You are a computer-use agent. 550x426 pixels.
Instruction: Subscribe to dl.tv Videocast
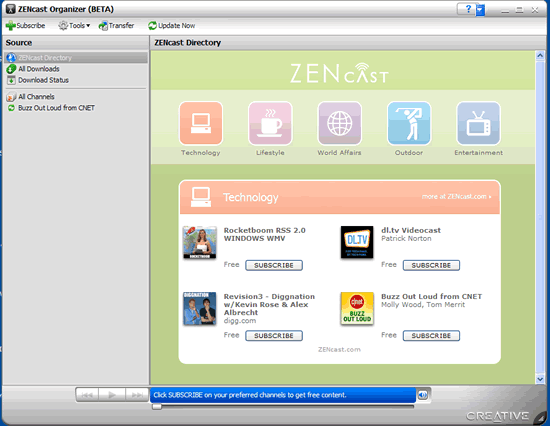431,265
